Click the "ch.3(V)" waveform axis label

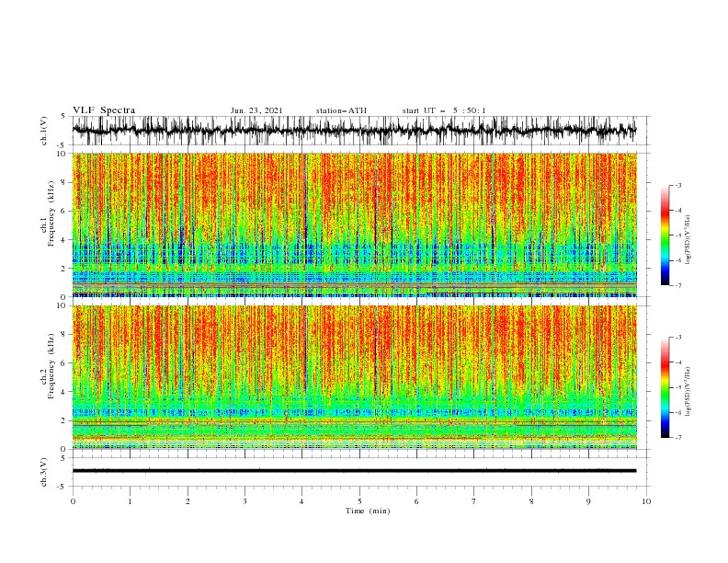click(44, 472)
